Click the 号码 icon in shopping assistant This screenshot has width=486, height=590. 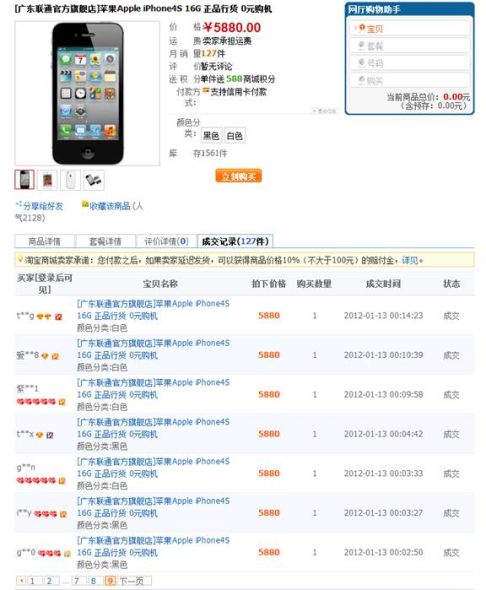coord(362,62)
